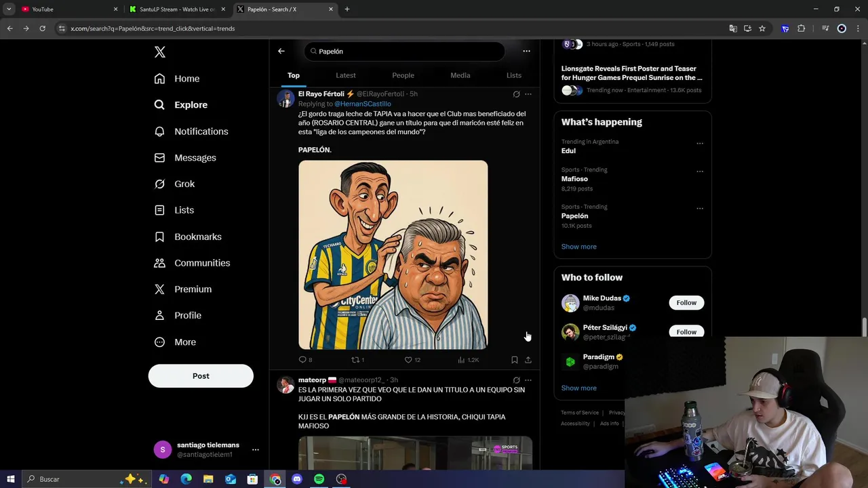The height and width of the screenshot is (488, 868).
Task: Open search options three-dot menu
Action: tap(526, 51)
